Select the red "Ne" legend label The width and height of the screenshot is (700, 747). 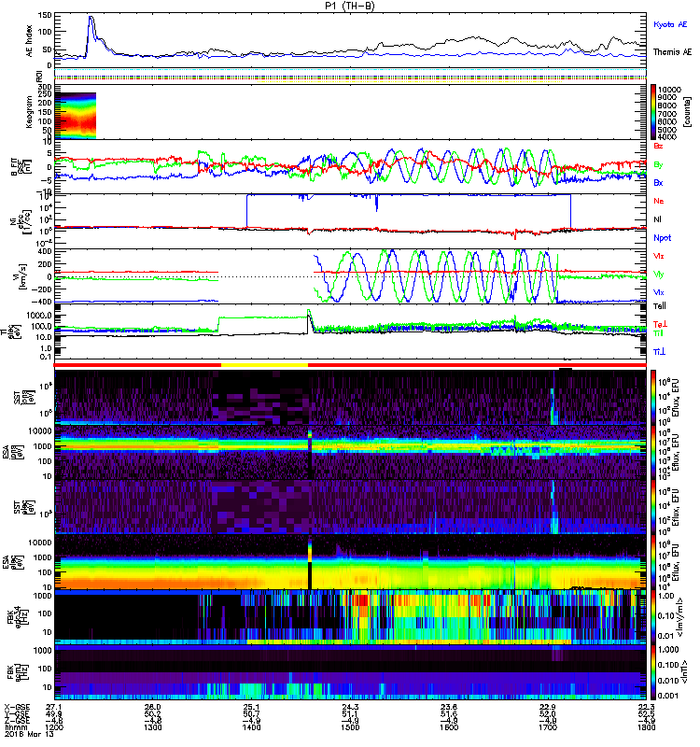658,201
